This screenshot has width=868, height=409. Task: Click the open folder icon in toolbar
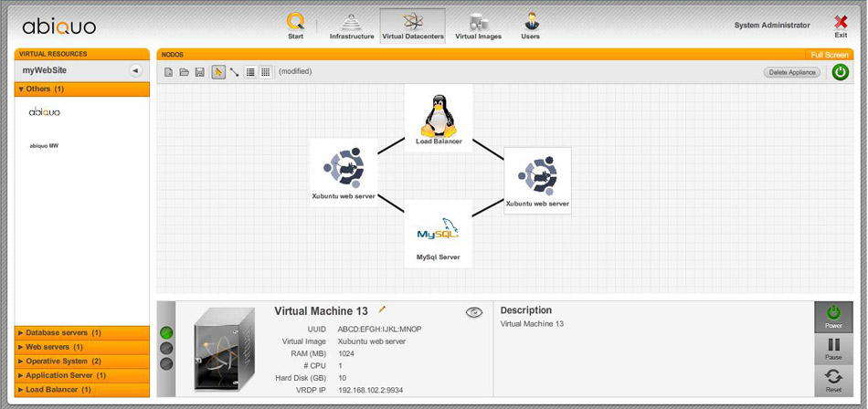click(x=184, y=72)
